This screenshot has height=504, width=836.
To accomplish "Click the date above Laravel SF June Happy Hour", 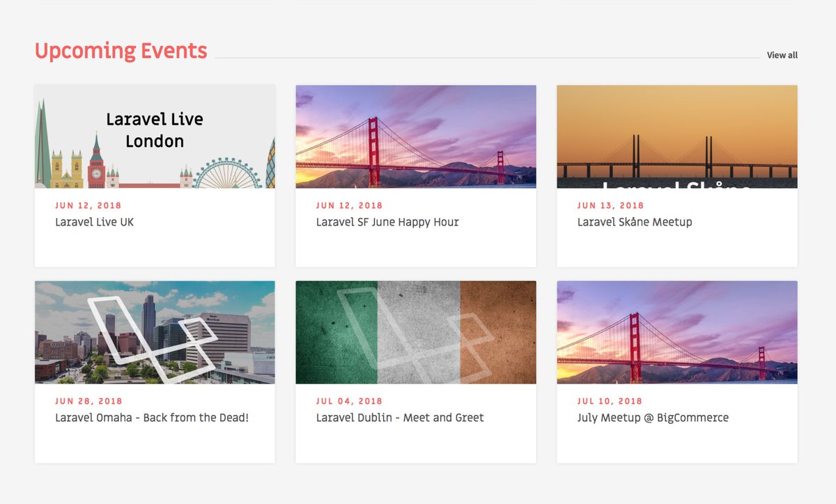I will click(x=350, y=205).
